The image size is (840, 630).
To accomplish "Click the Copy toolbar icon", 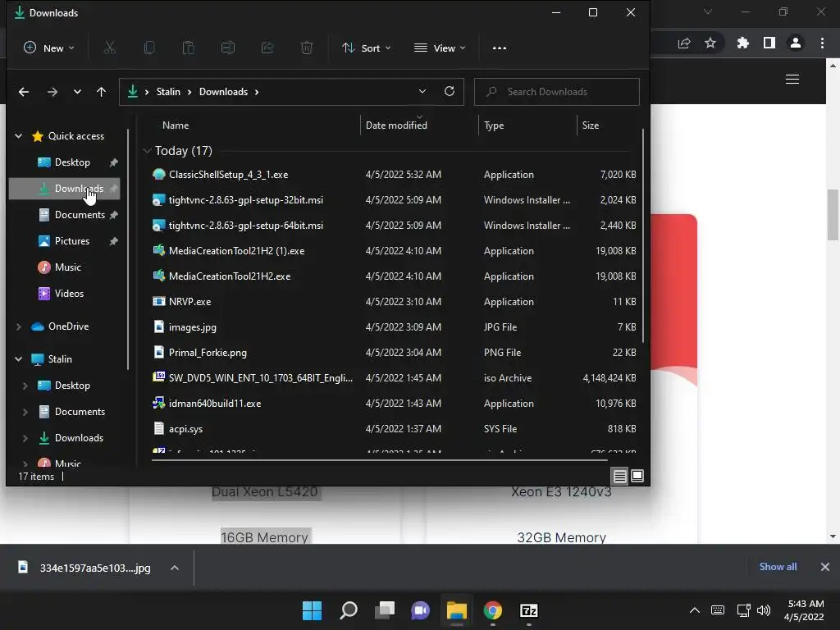I will [149, 48].
